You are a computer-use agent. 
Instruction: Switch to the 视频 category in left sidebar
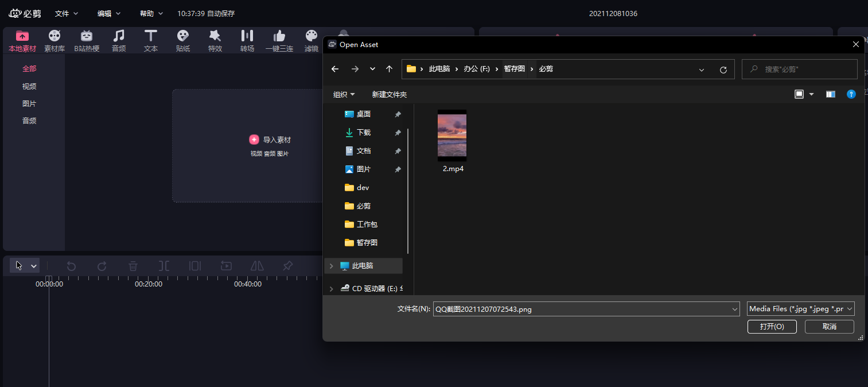click(29, 86)
